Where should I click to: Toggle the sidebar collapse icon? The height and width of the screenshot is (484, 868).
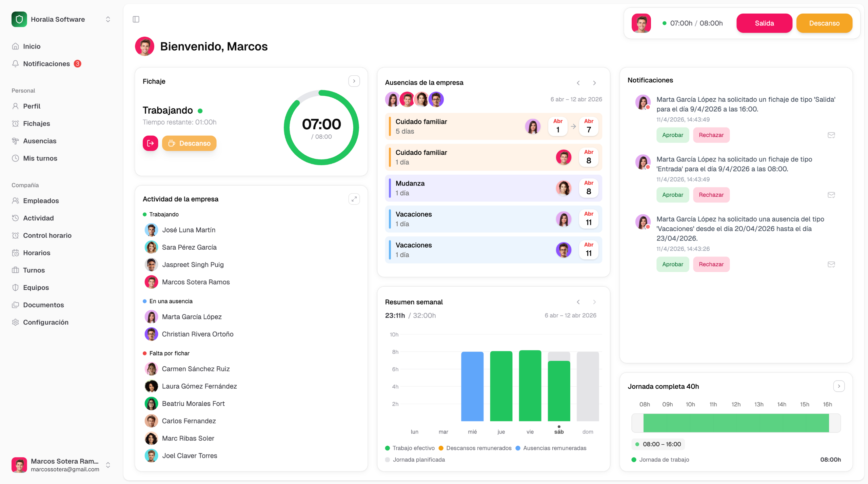(x=136, y=19)
